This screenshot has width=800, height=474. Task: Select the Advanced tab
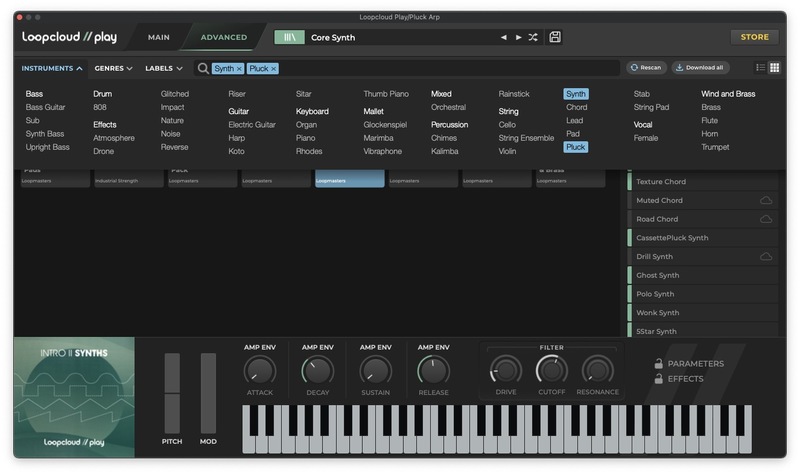click(223, 37)
